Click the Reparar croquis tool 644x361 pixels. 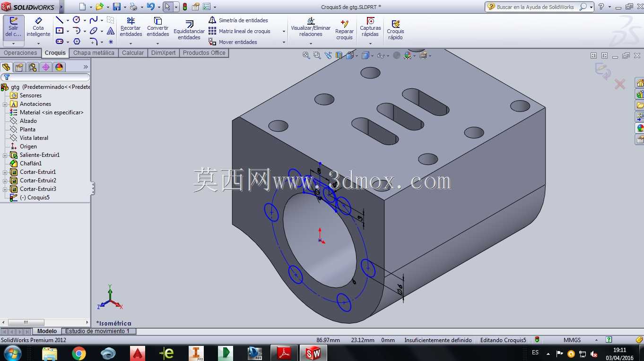[x=345, y=30]
